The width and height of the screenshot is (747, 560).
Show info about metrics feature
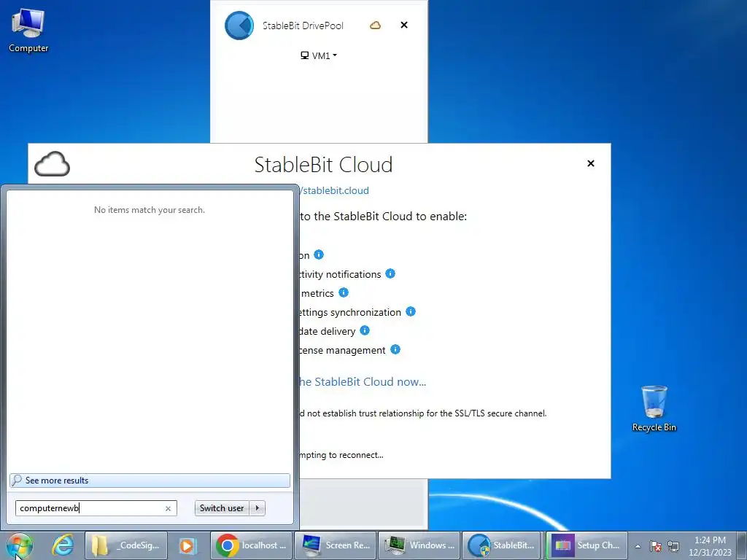click(x=344, y=292)
